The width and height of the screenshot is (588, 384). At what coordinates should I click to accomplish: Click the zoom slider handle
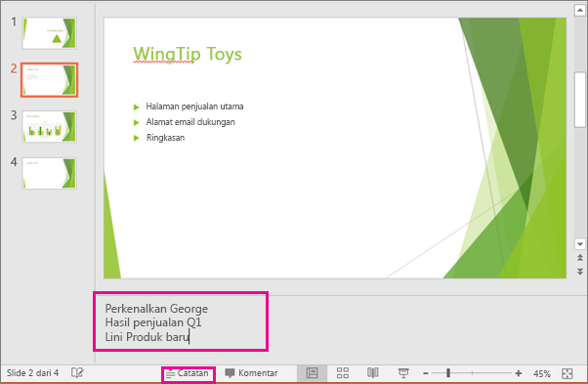[448, 373]
